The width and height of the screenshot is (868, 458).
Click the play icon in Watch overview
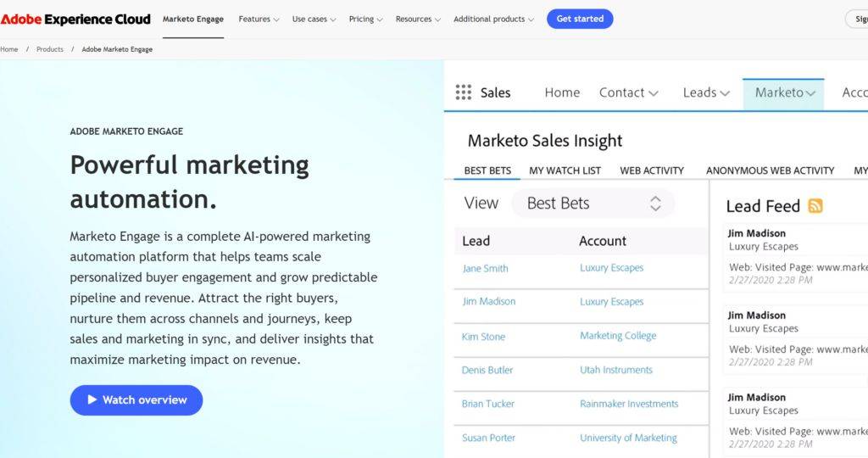(x=92, y=399)
